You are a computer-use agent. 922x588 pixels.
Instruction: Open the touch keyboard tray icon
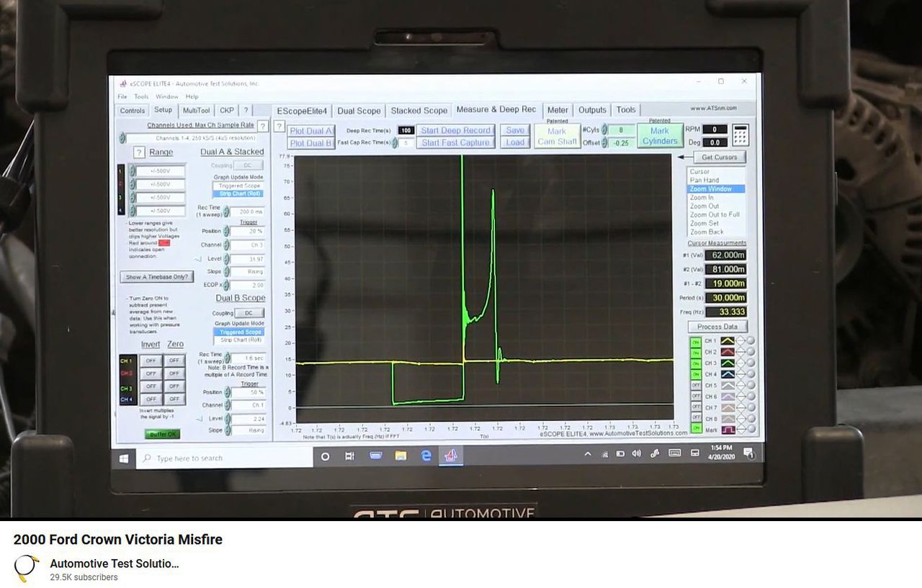[675, 453]
